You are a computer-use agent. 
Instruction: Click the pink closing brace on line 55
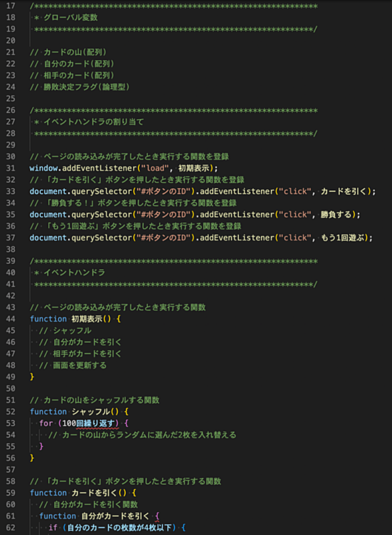(41, 447)
